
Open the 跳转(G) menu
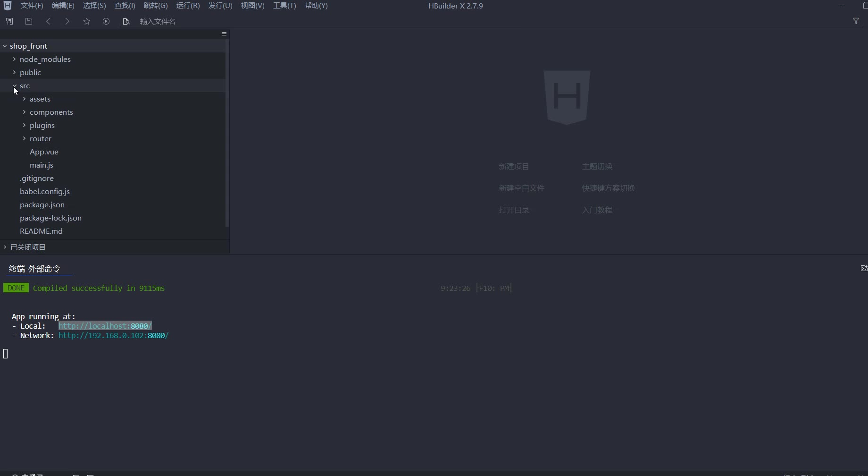(156, 6)
